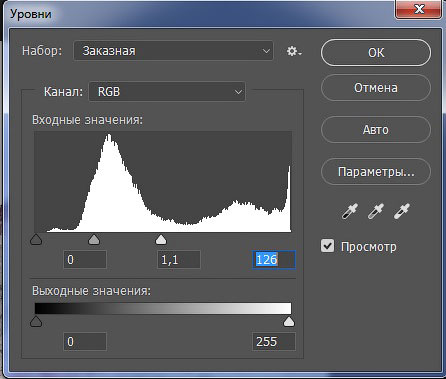Screen dimensions: 446x379
Task: Pick the black point eyedropper
Action: (x=350, y=211)
